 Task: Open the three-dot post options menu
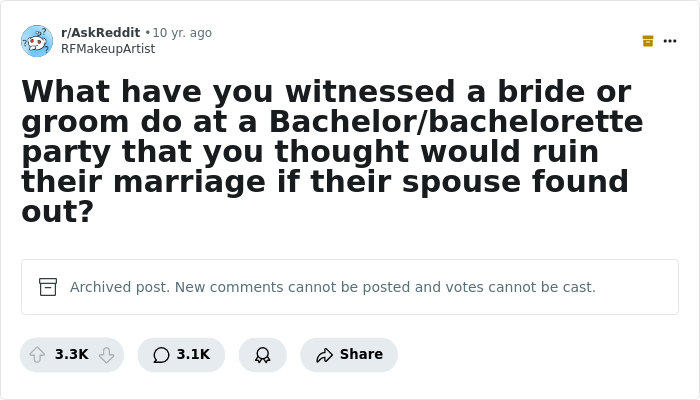coord(670,41)
